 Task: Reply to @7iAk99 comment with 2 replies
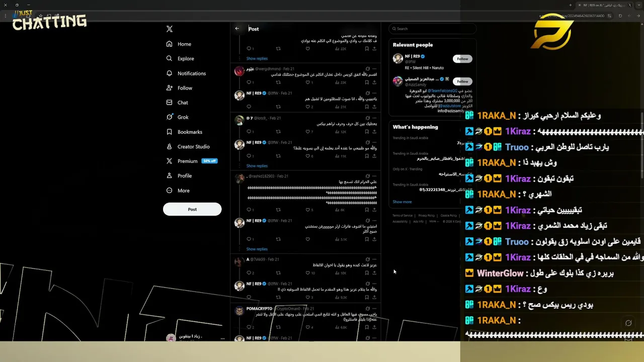[x=250, y=273]
